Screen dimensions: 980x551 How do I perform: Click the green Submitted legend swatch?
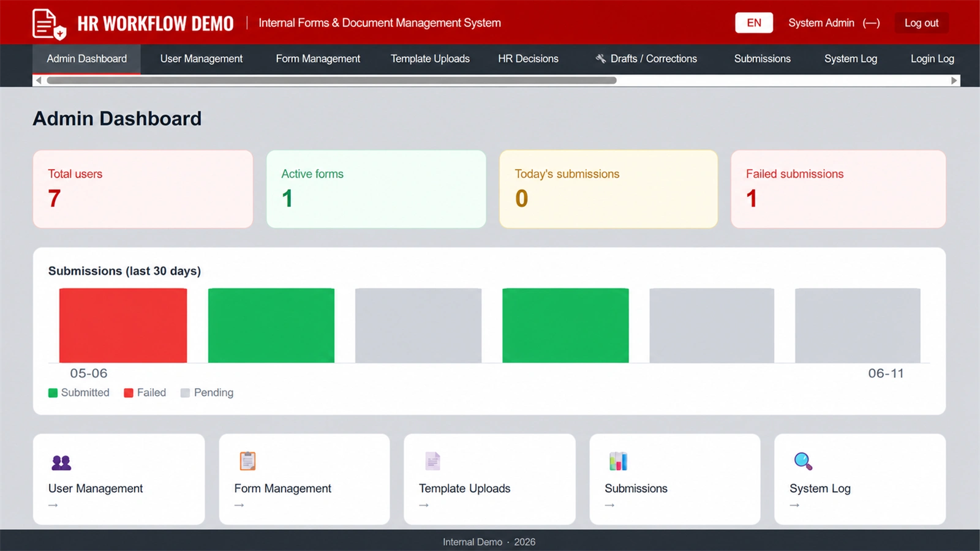(x=53, y=393)
